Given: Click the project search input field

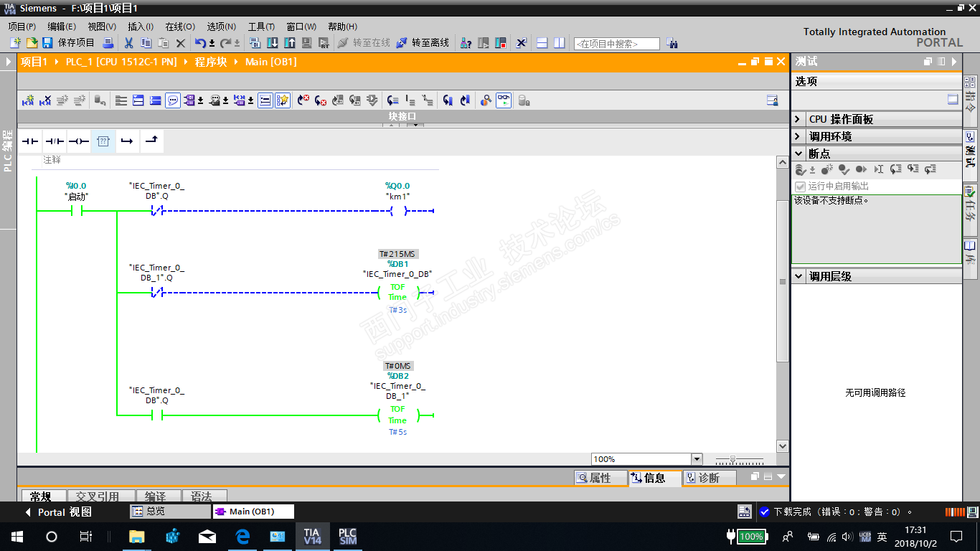Looking at the screenshot, I should coord(617,44).
